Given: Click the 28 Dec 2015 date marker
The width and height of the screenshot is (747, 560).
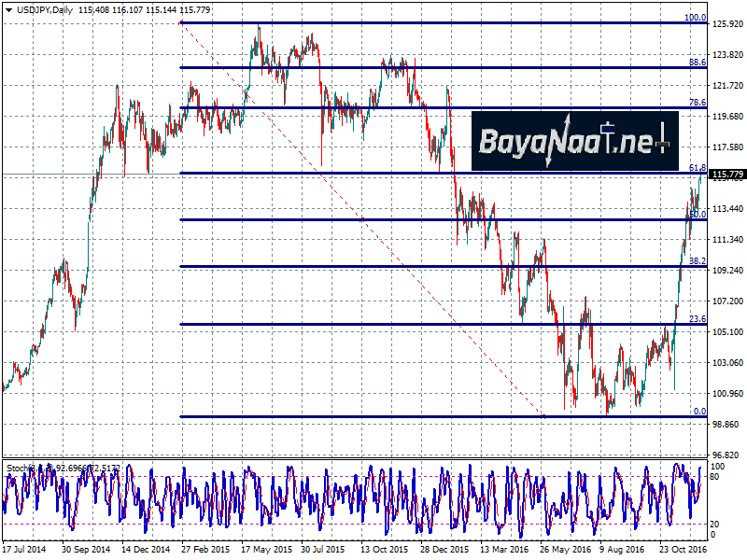Looking at the screenshot, I should coord(444,551).
